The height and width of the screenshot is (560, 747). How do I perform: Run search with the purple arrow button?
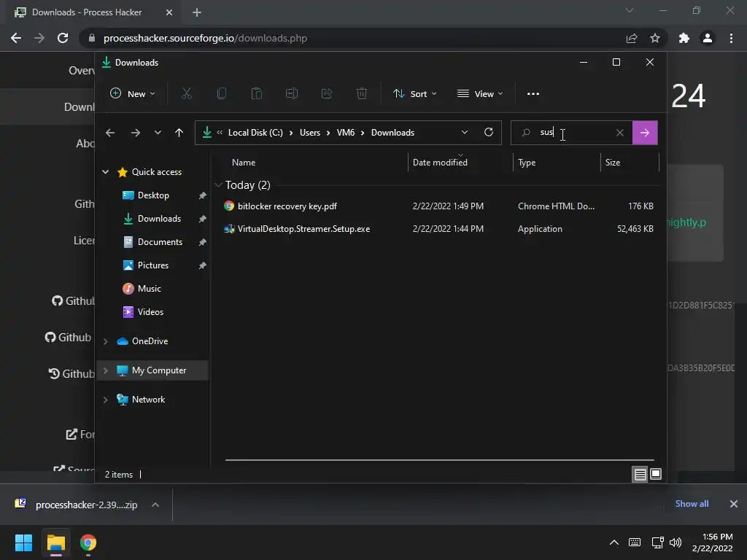(645, 133)
